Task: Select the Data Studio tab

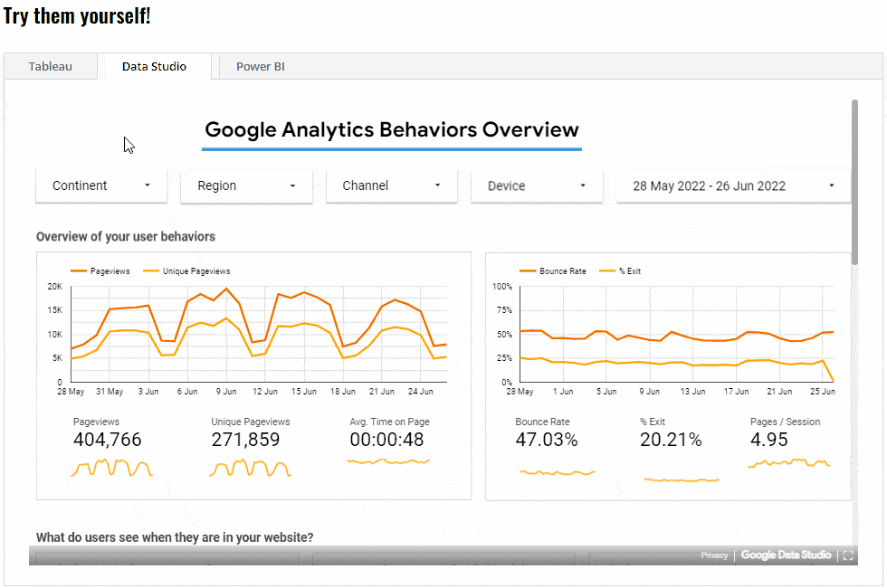Action: pyautogui.click(x=154, y=66)
